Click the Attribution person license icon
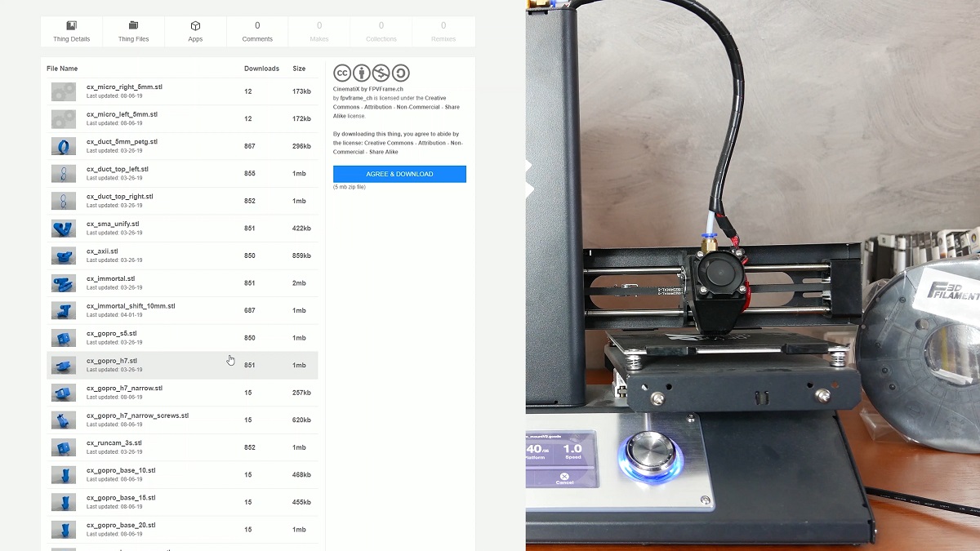Image resolution: width=980 pixels, height=551 pixels. pos(362,73)
